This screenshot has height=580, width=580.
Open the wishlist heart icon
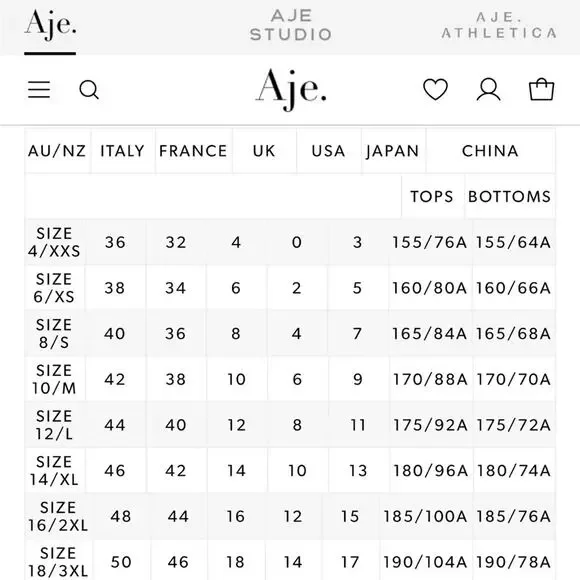(x=435, y=90)
